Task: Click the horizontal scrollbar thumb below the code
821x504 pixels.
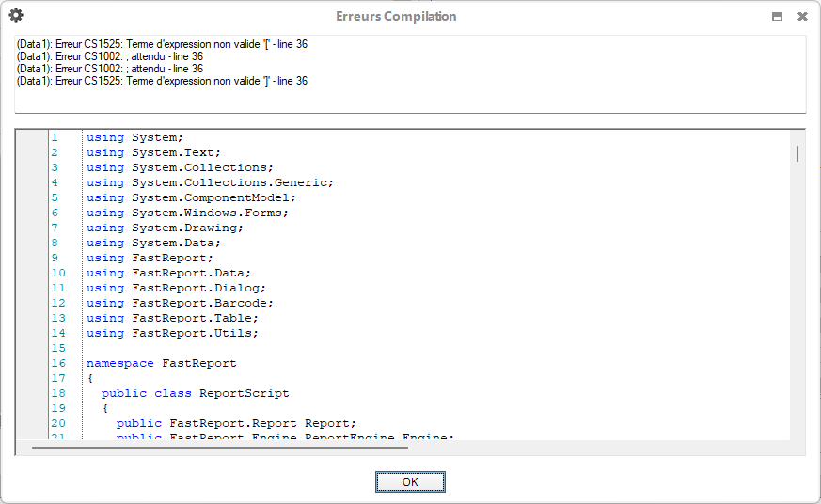Action: [219, 448]
